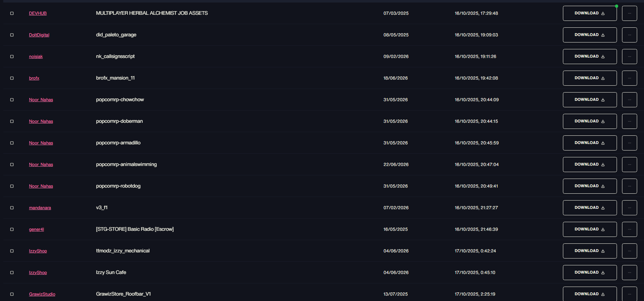The height and width of the screenshot is (301, 644).
Task: Open the noisiak author link
Action: [36, 57]
